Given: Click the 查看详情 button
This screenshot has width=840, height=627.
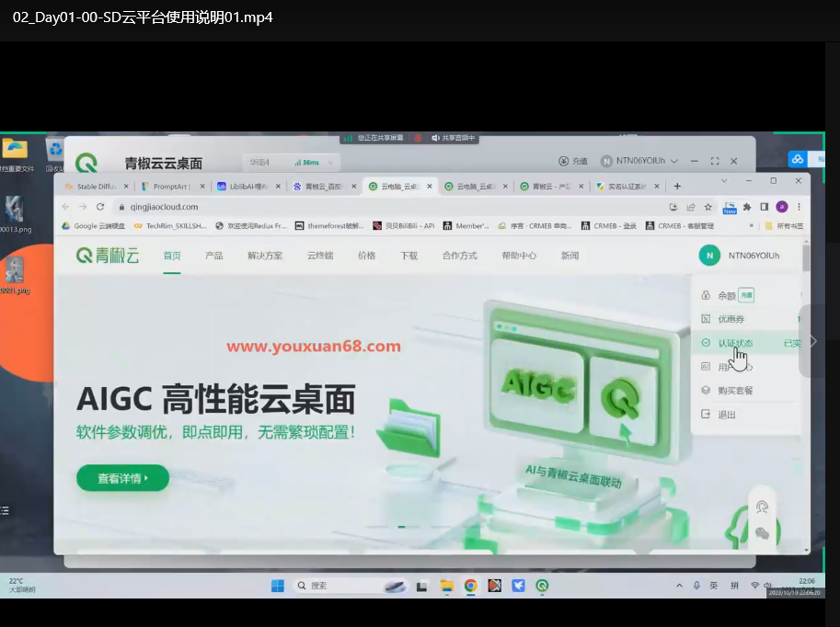Looking at the screenshot, I should (x=122, y=478).
